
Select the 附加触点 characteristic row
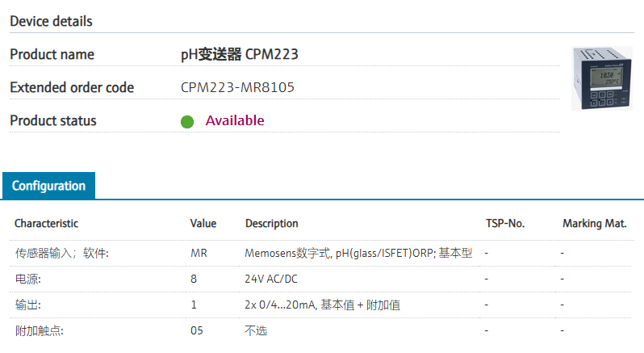(320, 331)
